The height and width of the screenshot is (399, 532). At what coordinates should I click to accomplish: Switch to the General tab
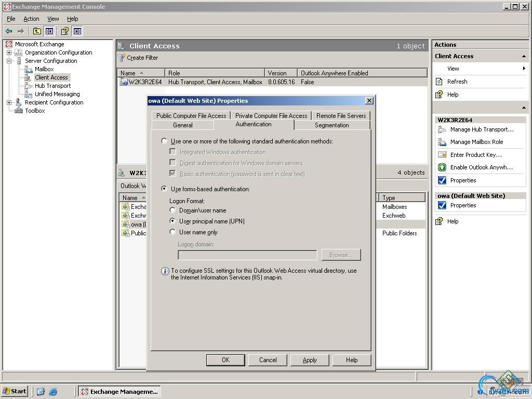point(183,125)
